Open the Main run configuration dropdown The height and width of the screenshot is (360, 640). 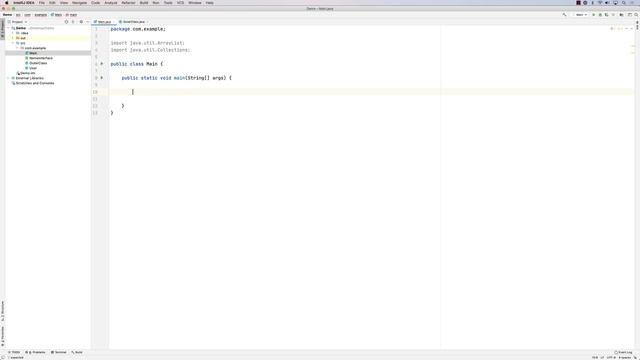pyautogui.click(x=582, y=15)
